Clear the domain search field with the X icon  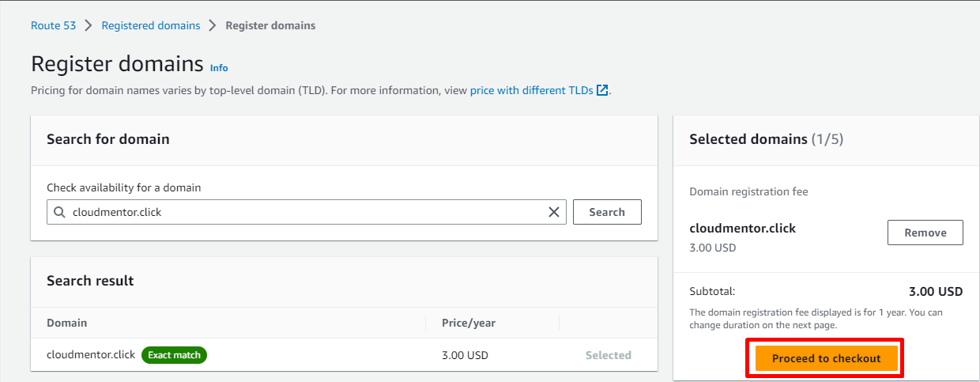(x=554, y=212)
